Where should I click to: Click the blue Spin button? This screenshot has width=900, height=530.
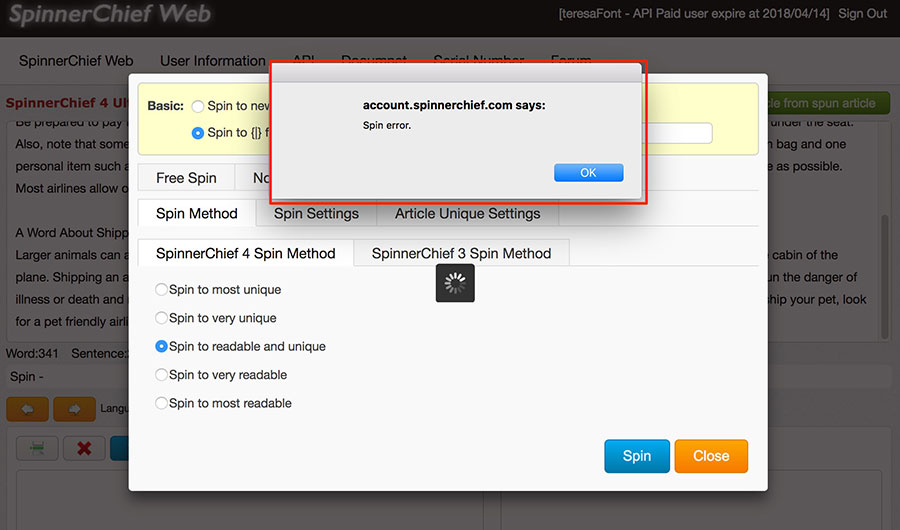click(637, 456)
